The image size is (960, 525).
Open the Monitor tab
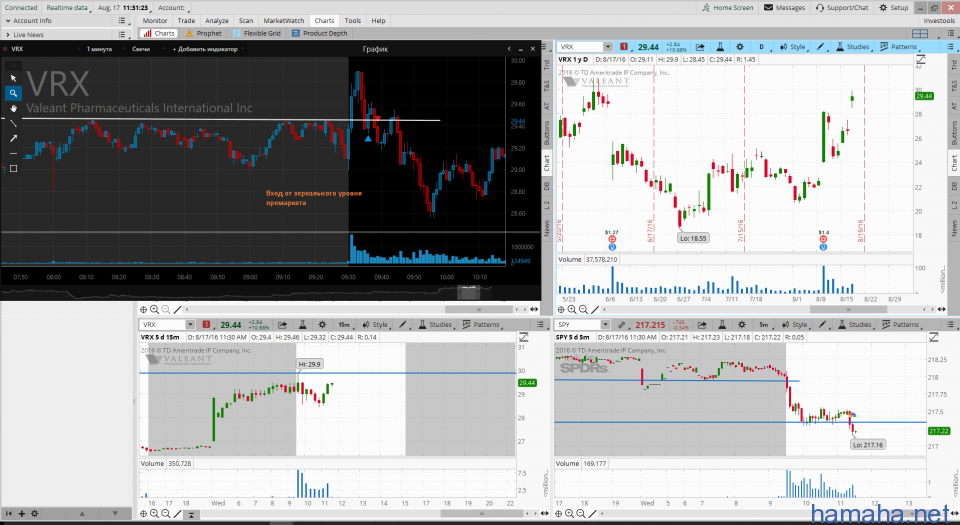click(x=155, y=21)
